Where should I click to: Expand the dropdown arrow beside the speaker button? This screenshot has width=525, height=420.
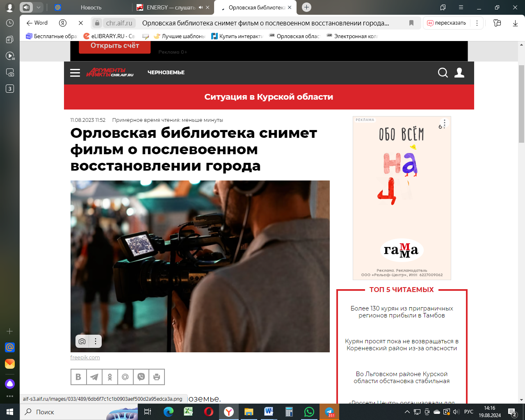tap(38, 7)
